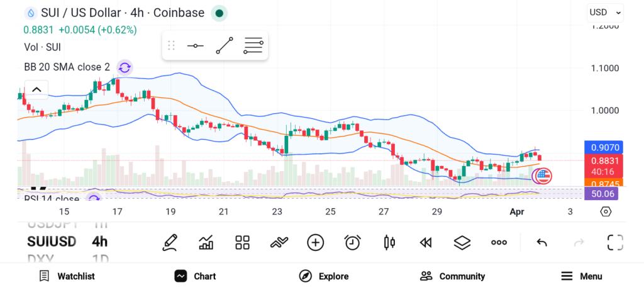The image size is (644, 290).
Task: Click the undo arrow icon
Action: [541, 242]
